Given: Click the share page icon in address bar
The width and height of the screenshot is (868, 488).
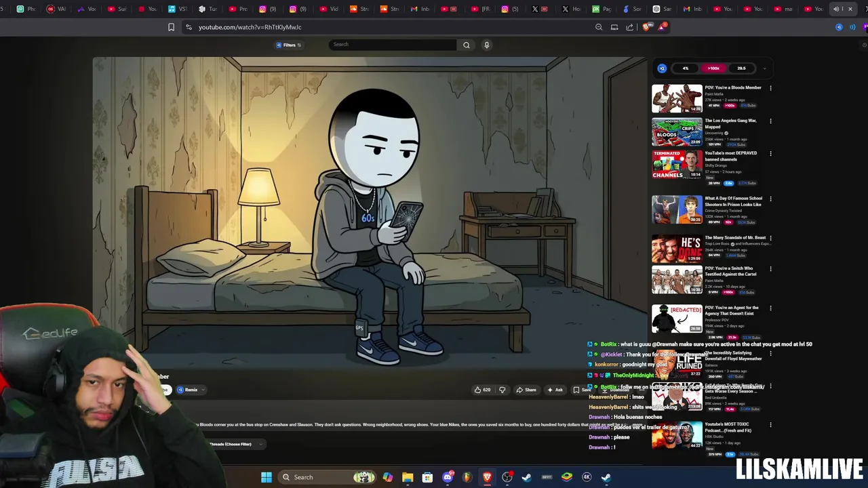Looking at the screenshot, I should 629,27.
